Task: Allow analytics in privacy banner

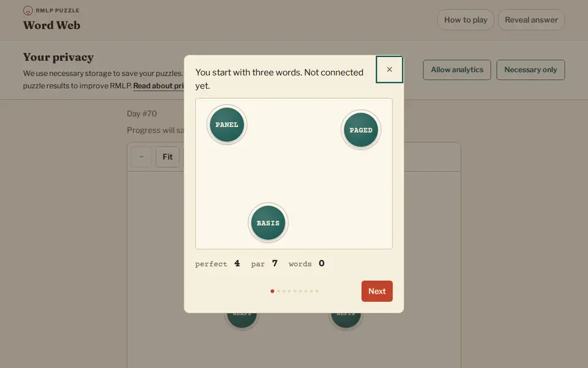Action: click(x=457, y=70)
